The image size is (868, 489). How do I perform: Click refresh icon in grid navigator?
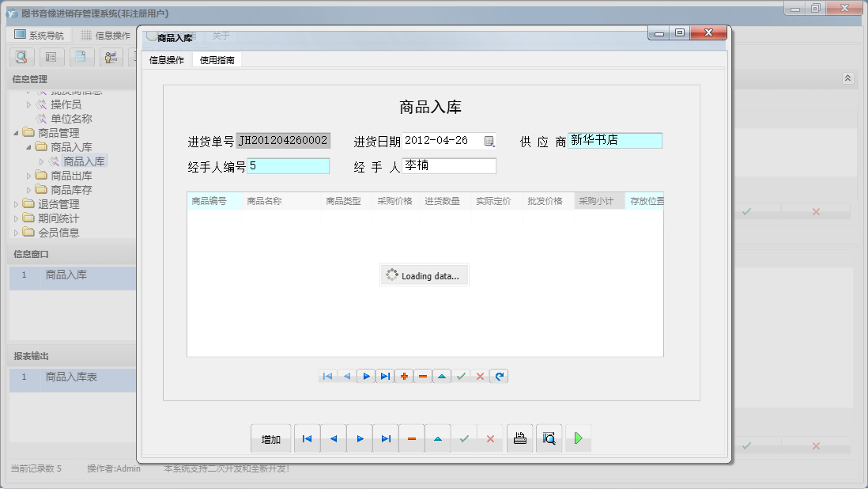[x=499, y=377]
